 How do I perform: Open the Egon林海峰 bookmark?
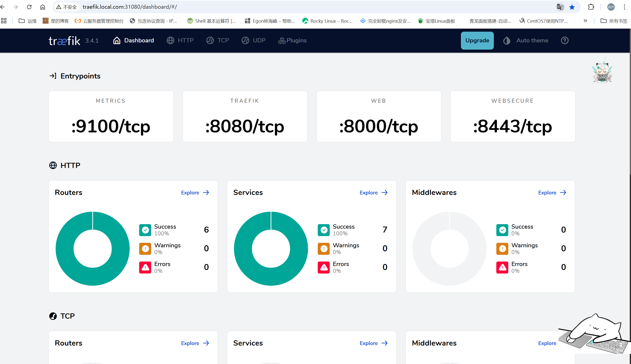click(x=270, y=21)
